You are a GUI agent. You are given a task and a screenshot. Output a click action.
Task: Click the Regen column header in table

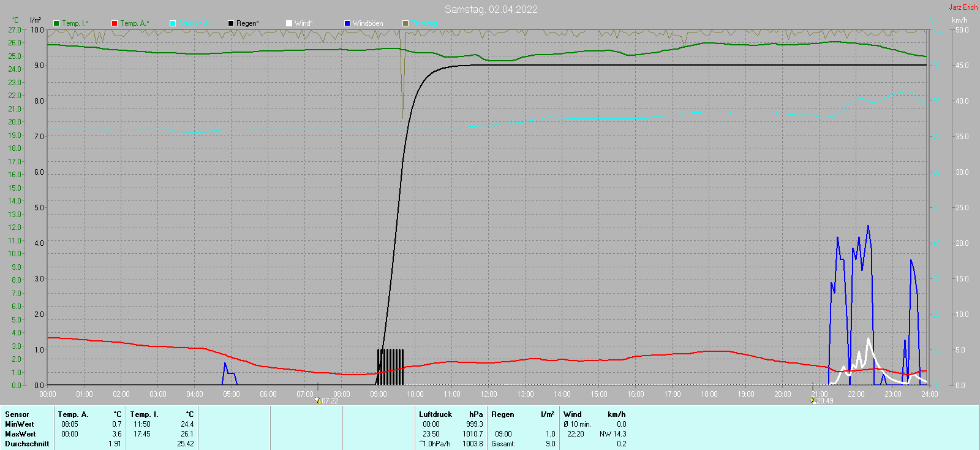click(x=502, y=414)
